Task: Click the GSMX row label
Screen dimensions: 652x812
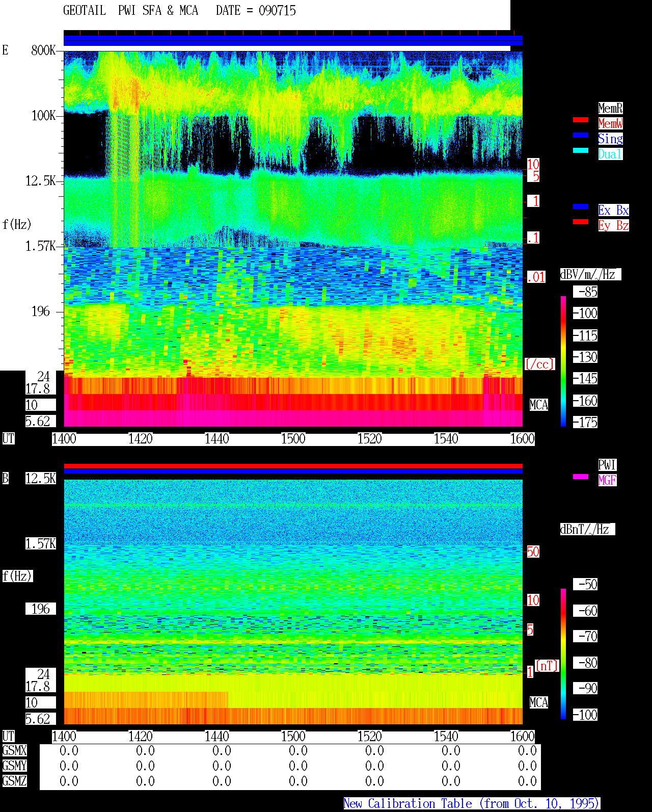Action: point(14,751)
